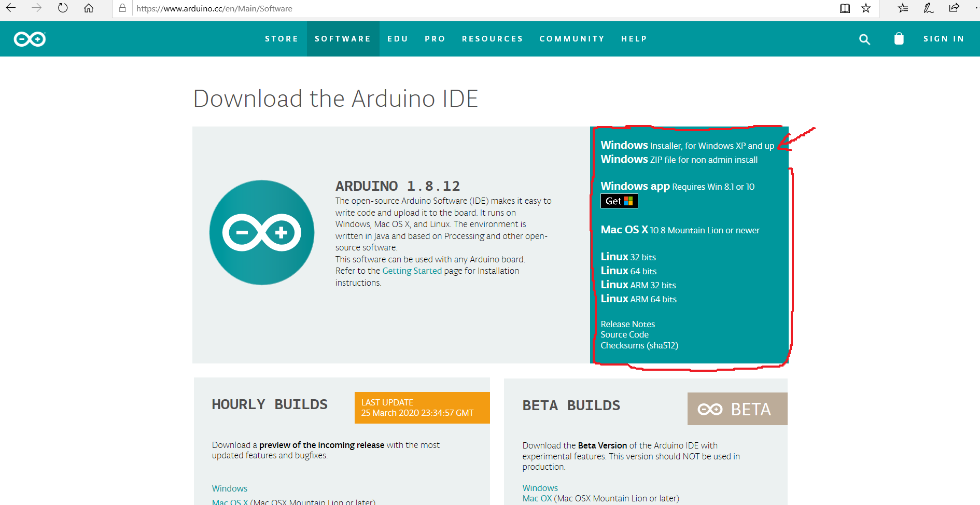Image resolution: width=980 pixels, height=505 pixels.
Task: Add page to favorites star icon
Action: (866, 8)
